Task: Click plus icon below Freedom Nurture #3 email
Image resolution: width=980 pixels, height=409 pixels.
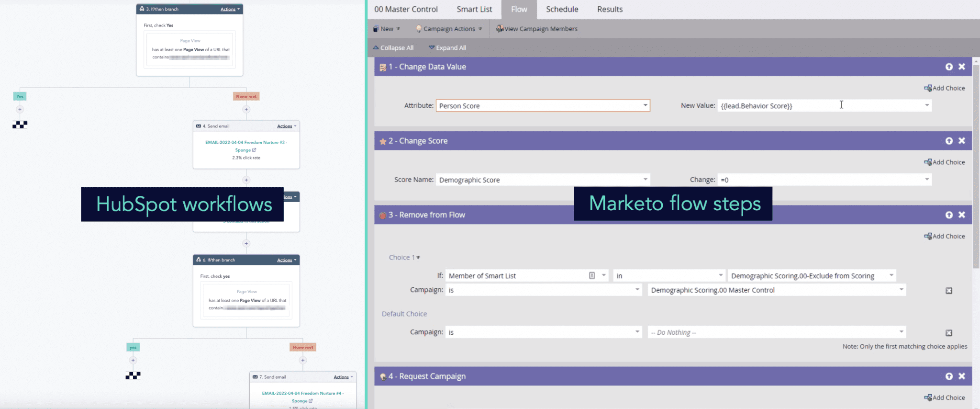Action: coord(246,180)
